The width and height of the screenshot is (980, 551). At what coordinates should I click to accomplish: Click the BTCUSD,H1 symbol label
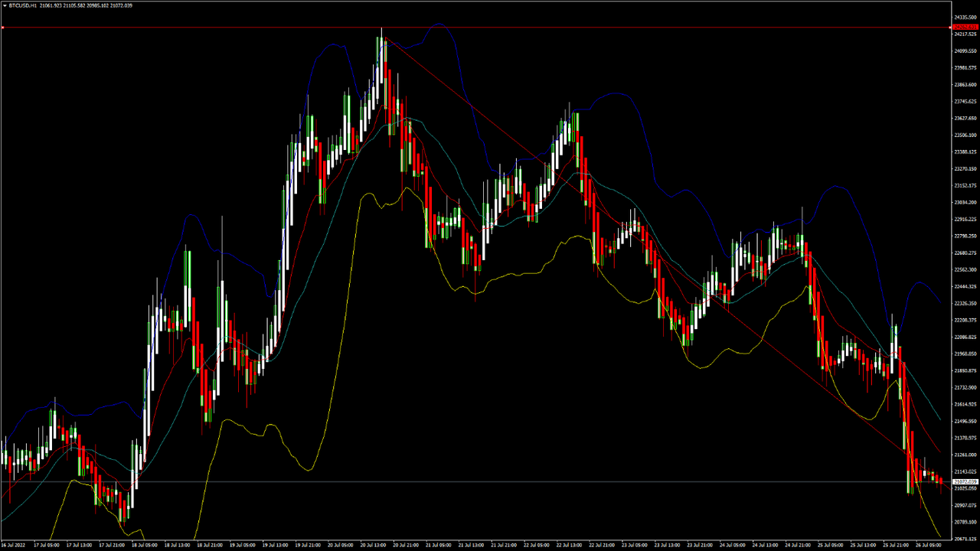23,5
